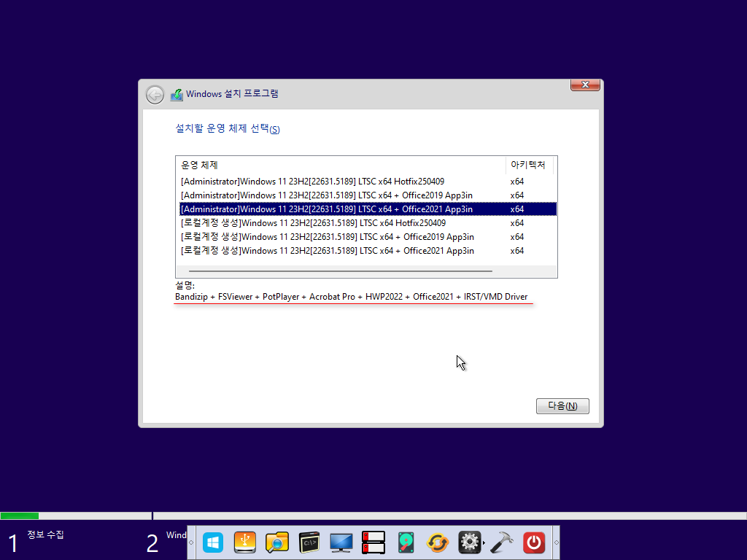Open the red partition drives icon

(373, 542)
